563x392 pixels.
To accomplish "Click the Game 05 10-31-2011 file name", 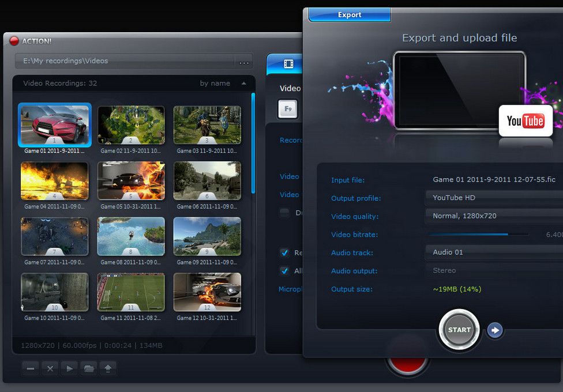I will [x=131, y=206].
